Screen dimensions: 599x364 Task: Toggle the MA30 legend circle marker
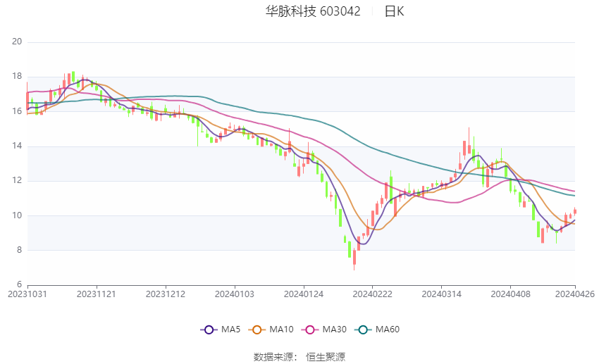tap(310, 330)
